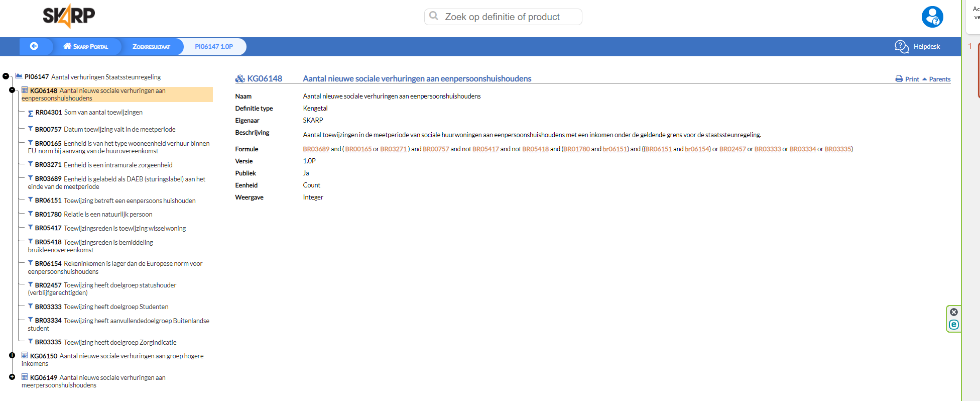The image size is (980, 401).
Task: Collapse the KG06148 tree node
Action: 12,90
